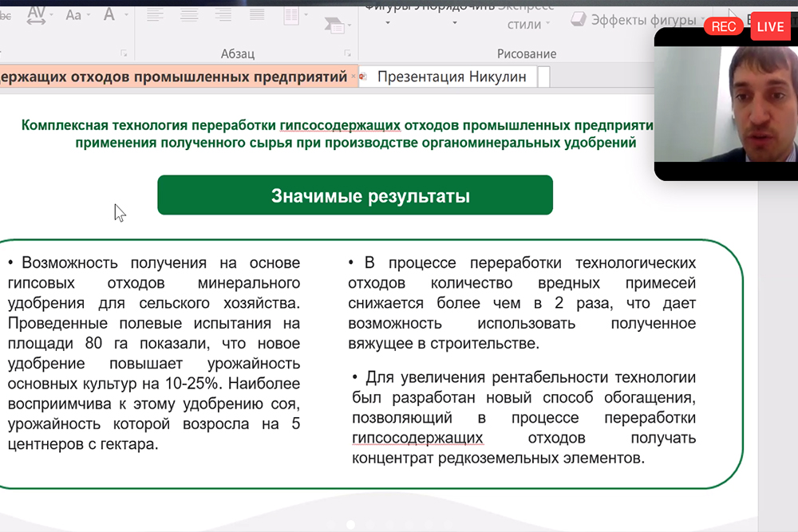798x532 pixels.
Task: Click the Shape Effects eraser-like icon
Action: point(579,19)
